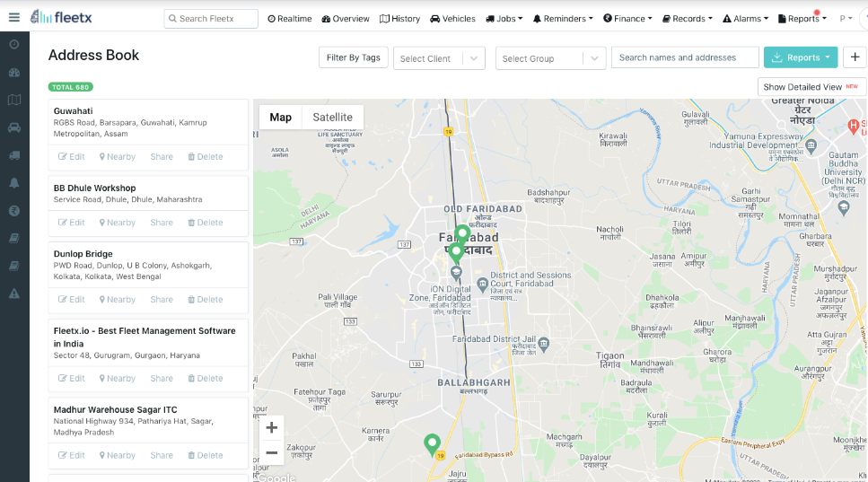Select the Guwahati address card title
The width and height of the screenshot is (868, 482).
click(73, 110)
